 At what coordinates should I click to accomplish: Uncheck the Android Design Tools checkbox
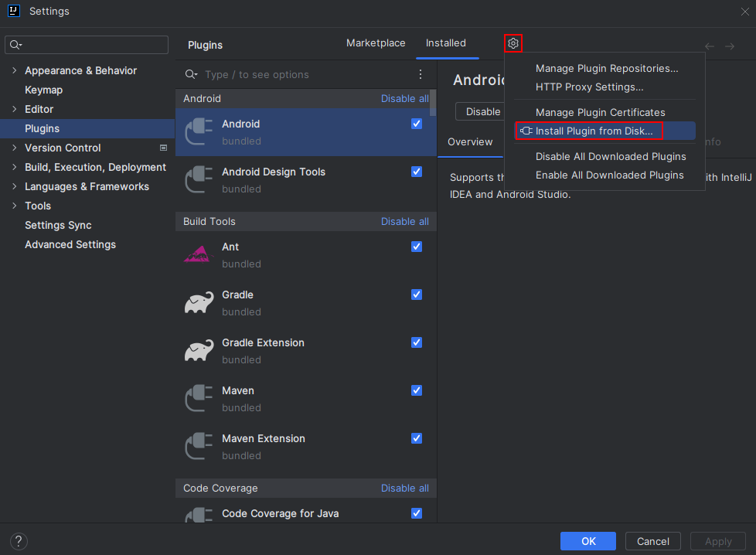417,172
